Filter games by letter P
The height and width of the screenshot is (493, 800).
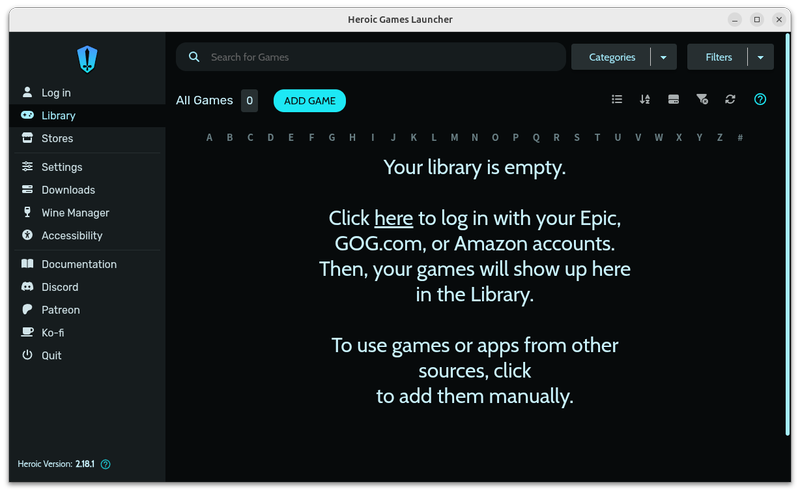pyautogui.click(x=515, y=137)
